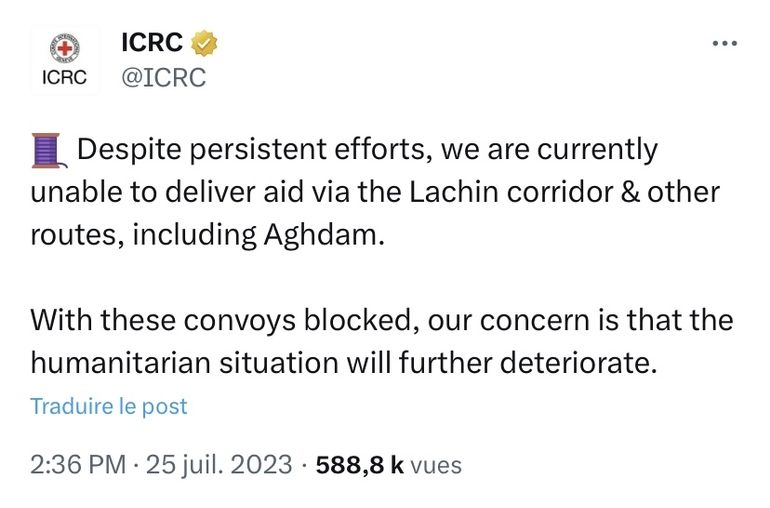Open the three-dot more options menu
Screen dimensions: 770x508
723,44
